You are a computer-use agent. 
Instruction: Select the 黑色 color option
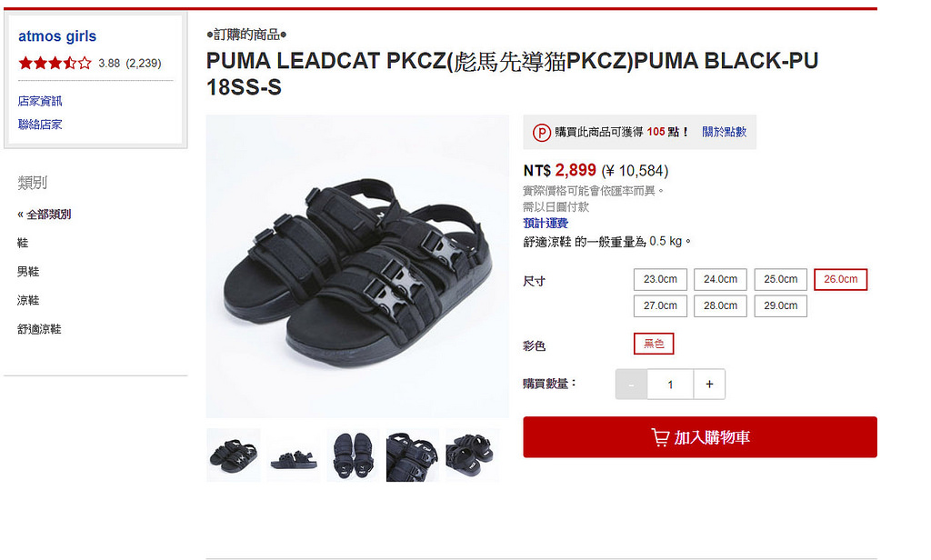coord(654,344)
